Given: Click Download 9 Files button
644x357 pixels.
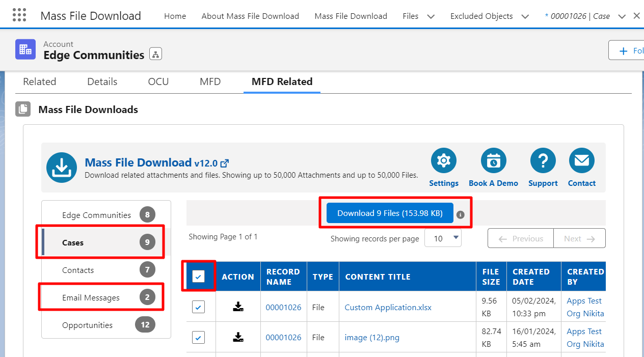Looking at the screenshot, I should coord(390,213).
